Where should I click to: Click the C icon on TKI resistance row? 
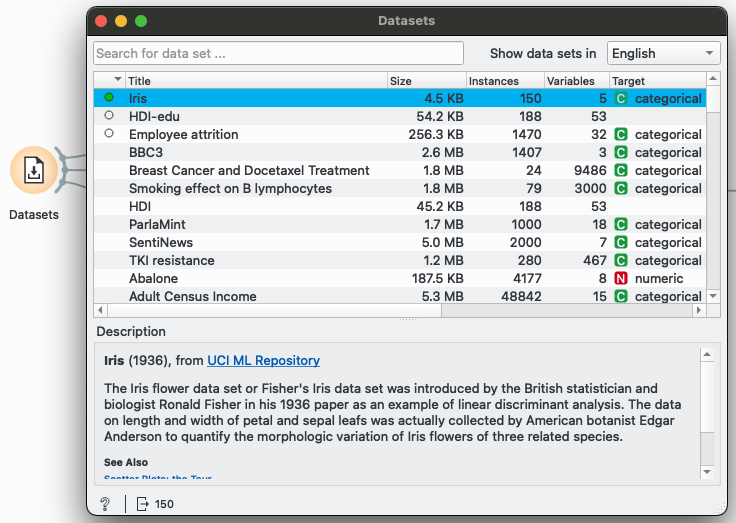pos(621,261)
